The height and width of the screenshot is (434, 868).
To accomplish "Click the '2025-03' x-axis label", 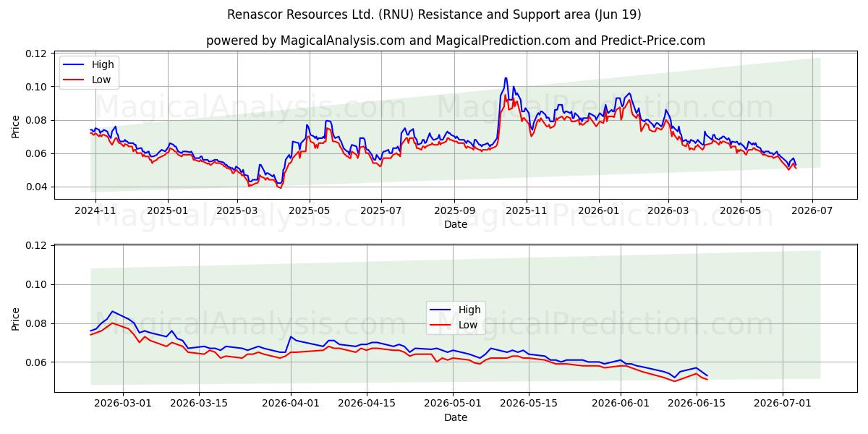I will [x=238, y=210].
